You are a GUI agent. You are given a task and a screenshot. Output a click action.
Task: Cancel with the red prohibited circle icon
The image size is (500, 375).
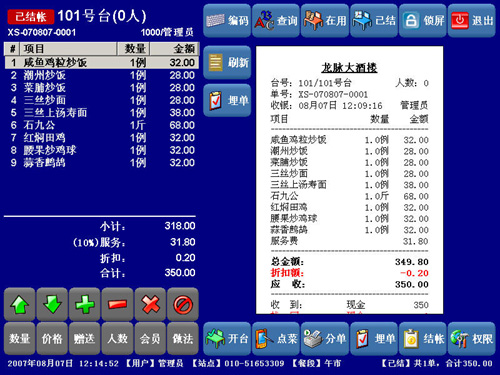[183, 304]
